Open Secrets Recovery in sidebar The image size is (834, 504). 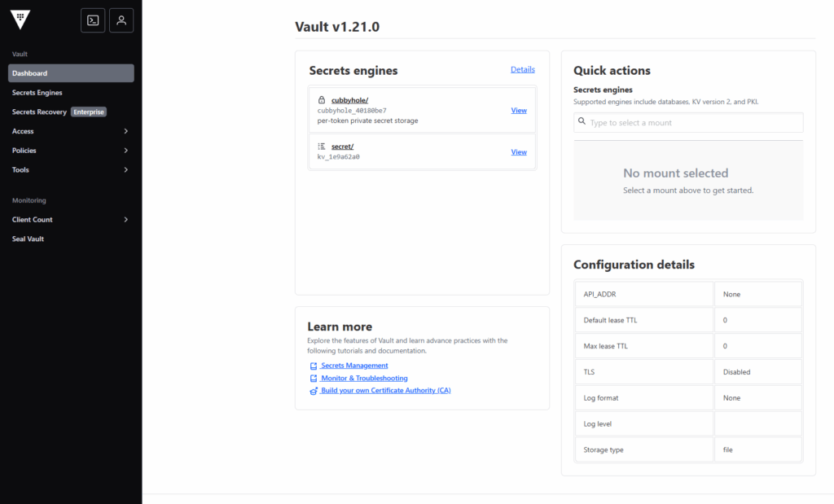[x=39, y=112]
